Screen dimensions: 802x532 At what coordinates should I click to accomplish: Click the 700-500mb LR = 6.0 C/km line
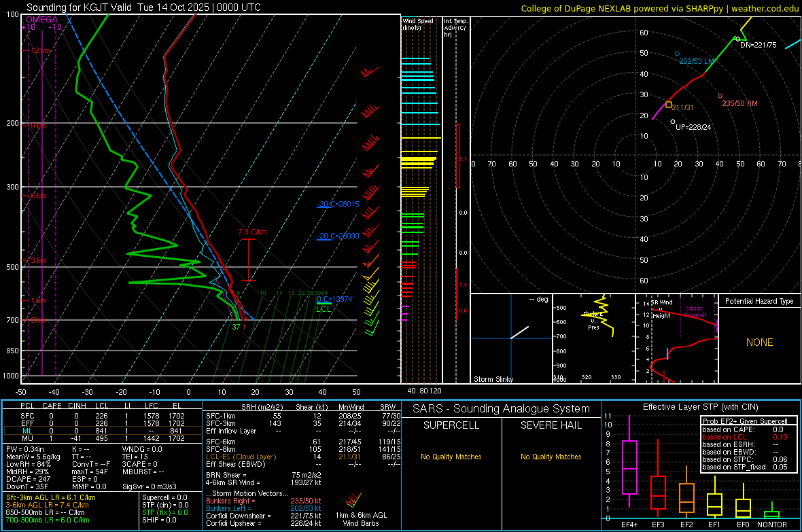tap(47, 520)
